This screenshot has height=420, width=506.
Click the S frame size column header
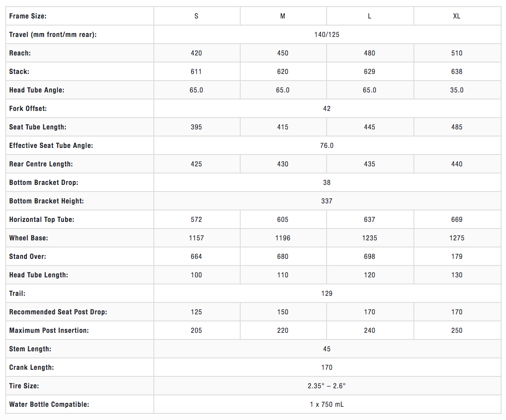(x=196, y=16)
